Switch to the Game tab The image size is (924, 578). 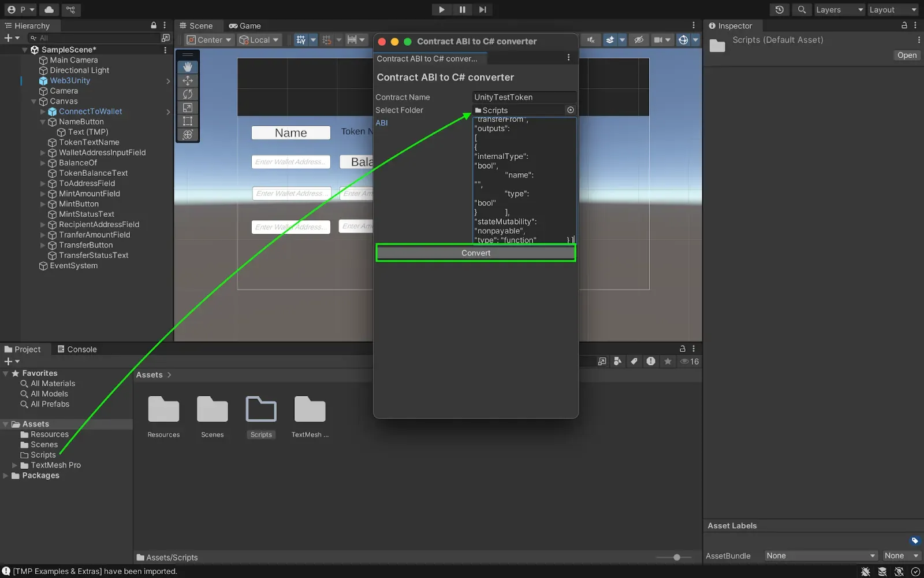coord(245,26)
